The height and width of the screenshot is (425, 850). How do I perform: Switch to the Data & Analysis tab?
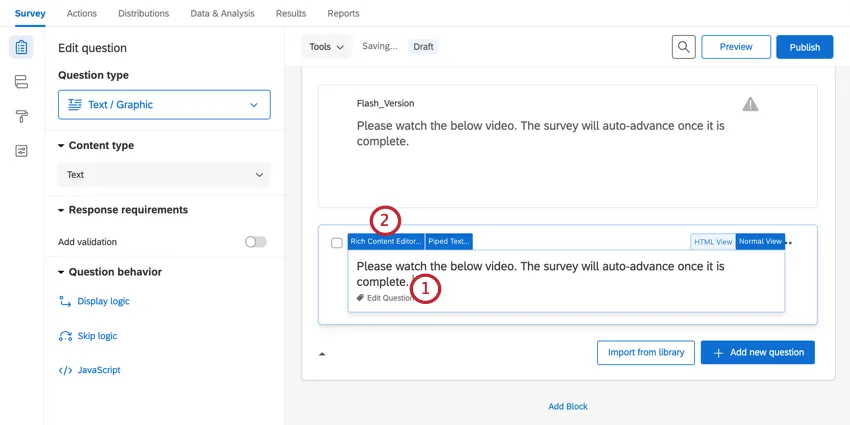point(222,13)
